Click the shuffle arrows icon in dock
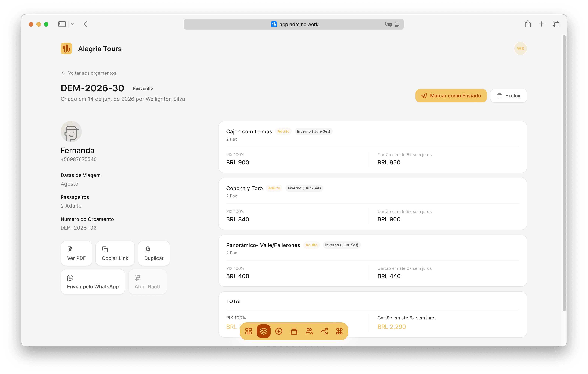Image resolution: width=588 pixels, height=374 pixels. (x=324, y=331)
